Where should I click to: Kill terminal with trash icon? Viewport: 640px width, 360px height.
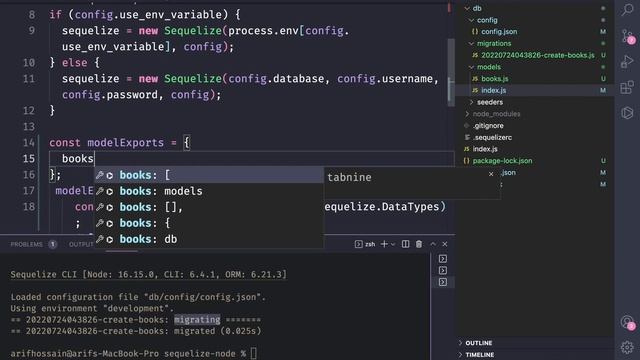pyautogui.click(x=419, y=244)
